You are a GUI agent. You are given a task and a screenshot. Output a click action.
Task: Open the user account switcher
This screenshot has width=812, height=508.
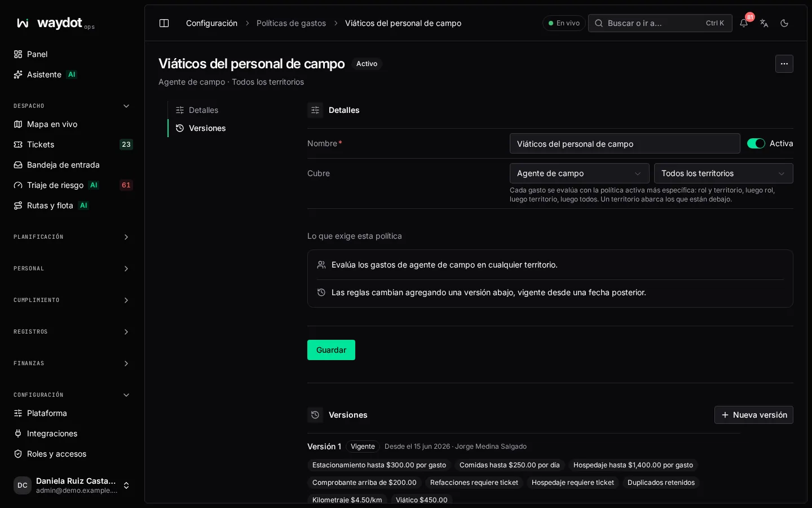72,485
